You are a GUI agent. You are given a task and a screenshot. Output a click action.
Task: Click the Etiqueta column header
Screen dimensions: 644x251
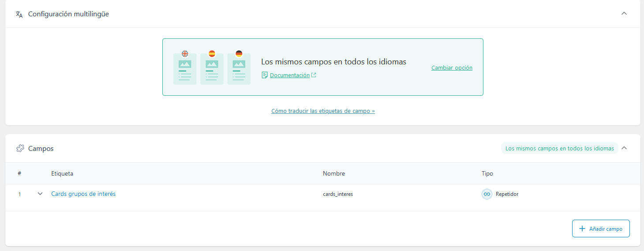(x=62, y=174)
